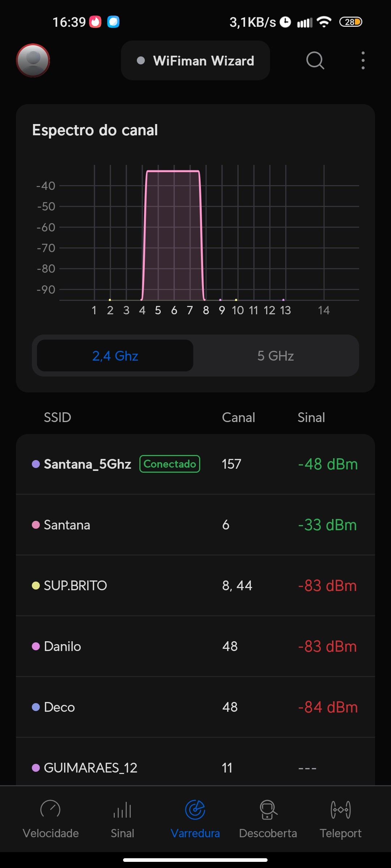Open the Deco network entry

[195, 707]
